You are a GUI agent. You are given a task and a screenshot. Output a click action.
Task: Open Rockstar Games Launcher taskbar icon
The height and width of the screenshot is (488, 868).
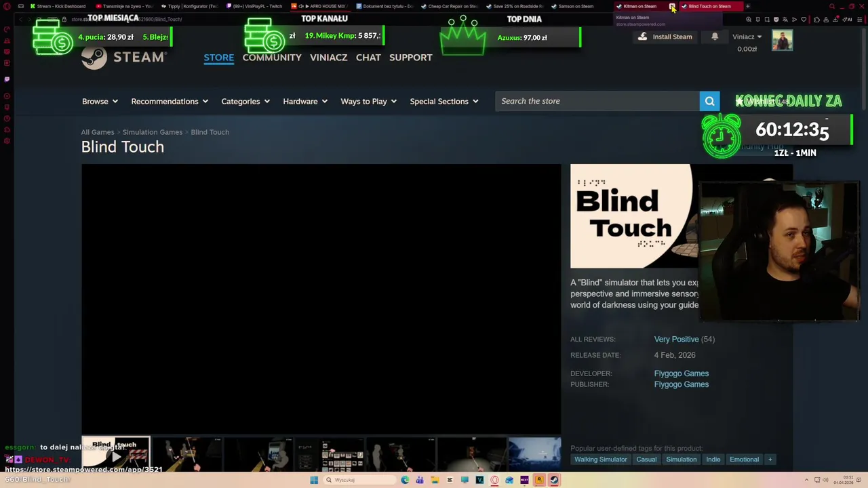539,480
